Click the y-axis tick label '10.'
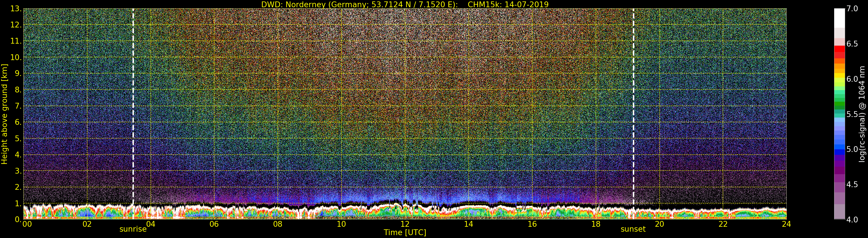This screenshot has height=238, width=868. click(x=16, y=57)
